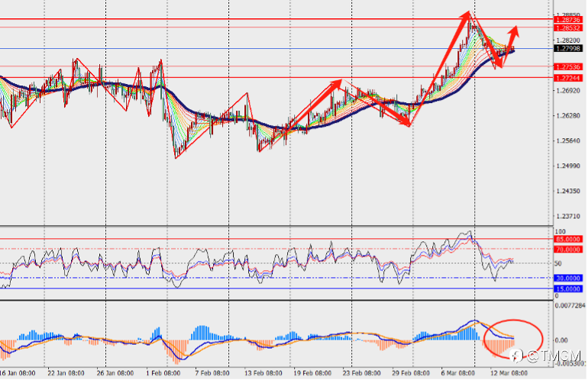Click the 100 value on oscillator scale
588x380 pixels.
point(560,232)
